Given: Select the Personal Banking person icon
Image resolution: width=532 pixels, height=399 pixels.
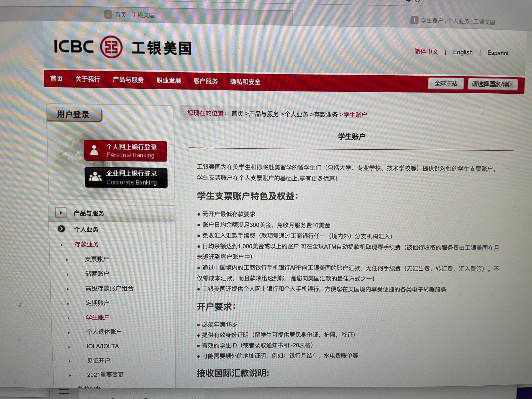Looking at the screenshot, I should click(95, 150).
